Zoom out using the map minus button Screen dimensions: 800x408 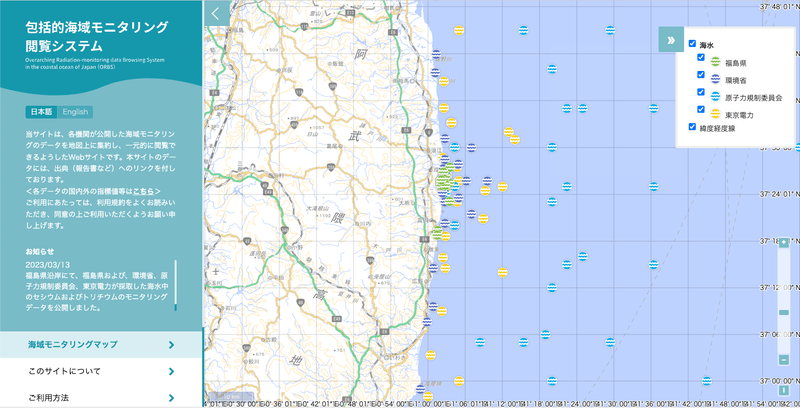pyautogui.click(x=784, y=360)
